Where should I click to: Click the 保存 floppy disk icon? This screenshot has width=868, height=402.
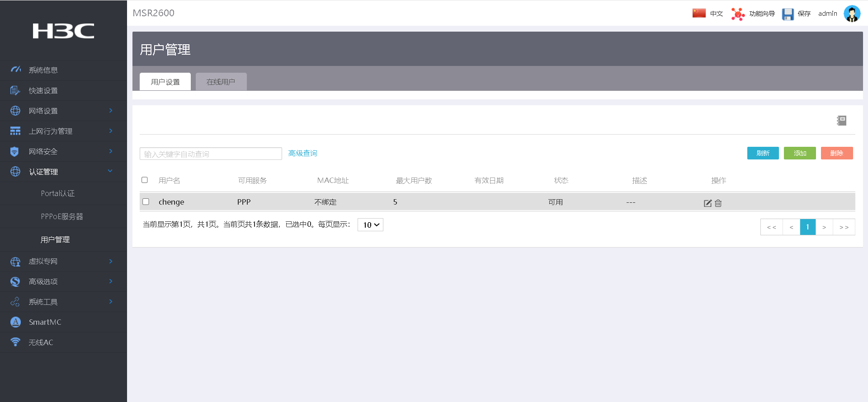[788, 14]
